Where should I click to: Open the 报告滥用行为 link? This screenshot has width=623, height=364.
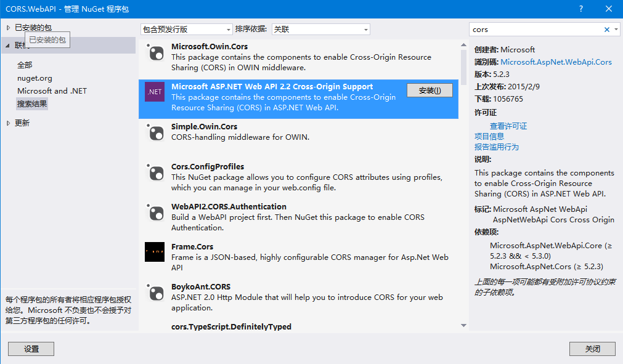tap(496, 147)
